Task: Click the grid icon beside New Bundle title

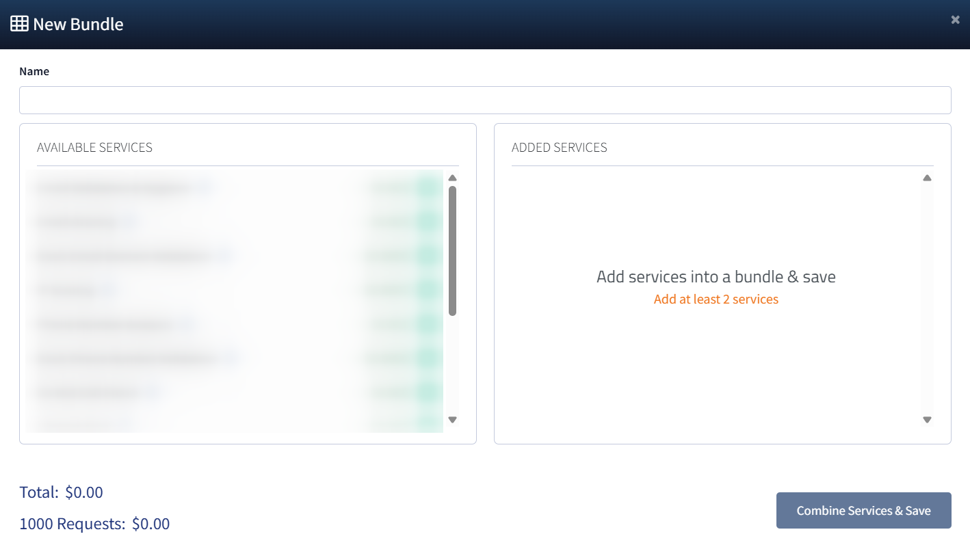Action: pyautogui.click(x=19, y=24)
